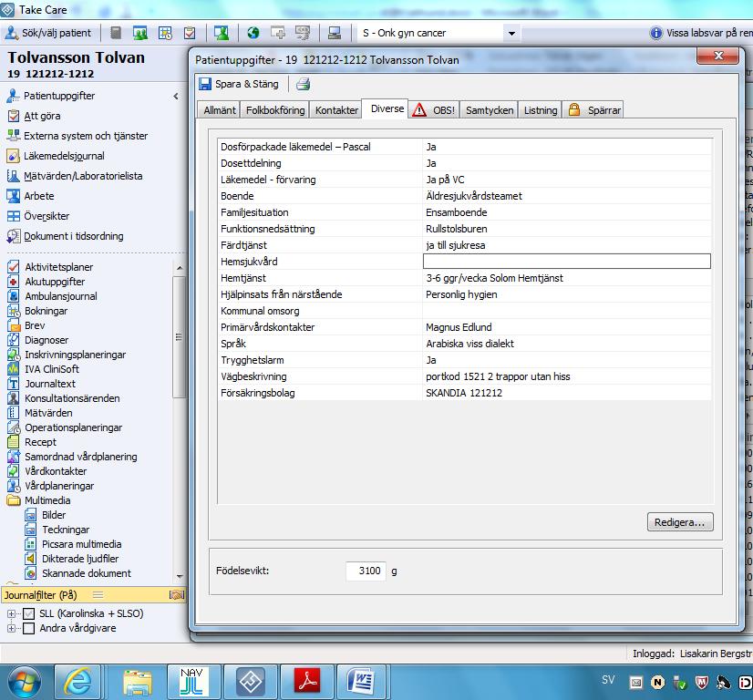Click the empty Hemsjukvård value field
The image size is (753, 700).
567,262
